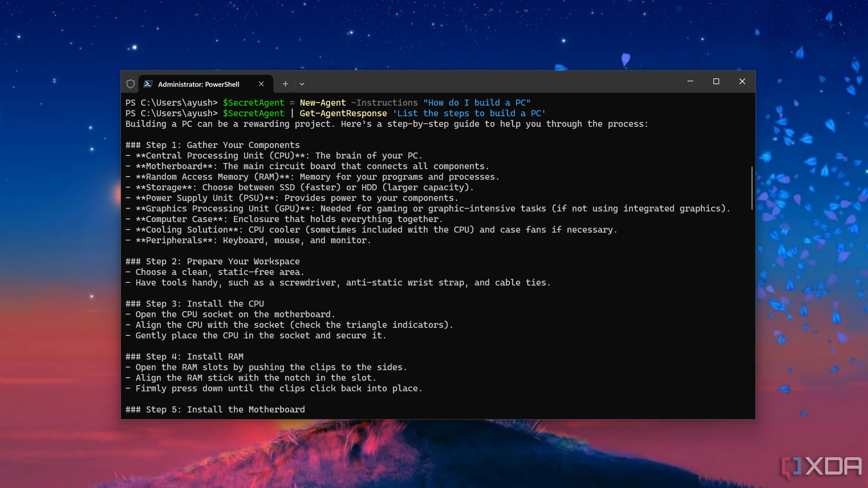Click "Align the RAM stick with the notch" line
This screenshot has width=868, height=488.
251,378
